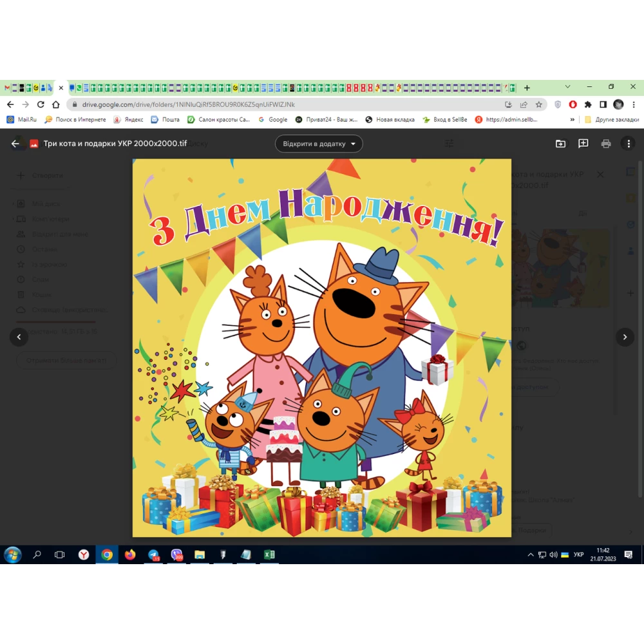644x644 pixels.
Task: Open the 'Приват24' bookmark
Action: (x=327, y=120)
